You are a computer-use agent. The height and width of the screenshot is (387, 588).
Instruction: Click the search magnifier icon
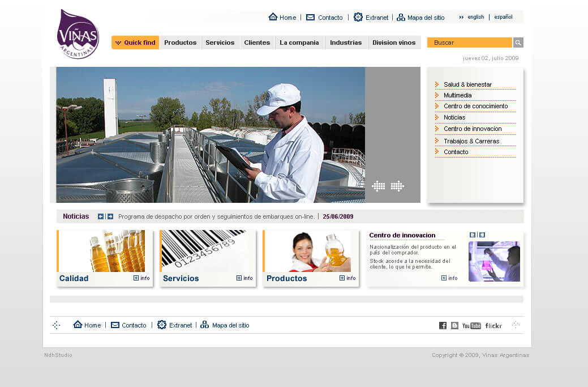pyautogui.click(x=518, y=42)
